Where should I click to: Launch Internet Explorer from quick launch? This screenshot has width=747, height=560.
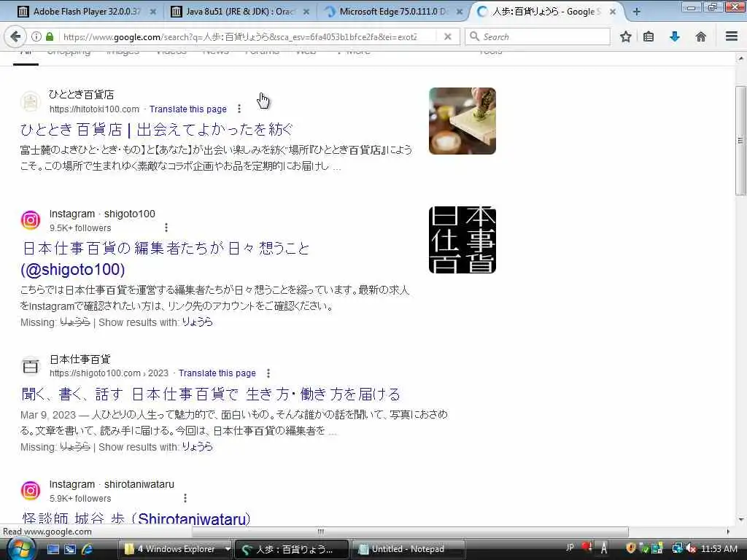coord(88,549)
